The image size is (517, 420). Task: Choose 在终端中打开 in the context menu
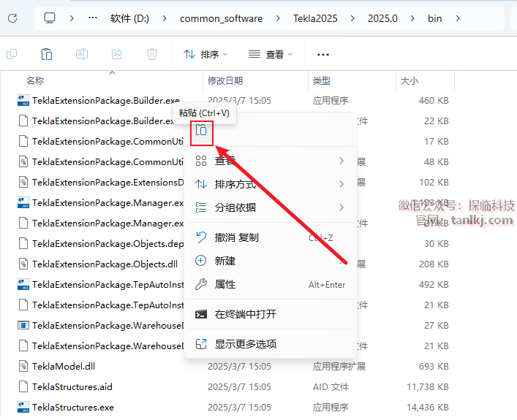(x=271, y=314)
